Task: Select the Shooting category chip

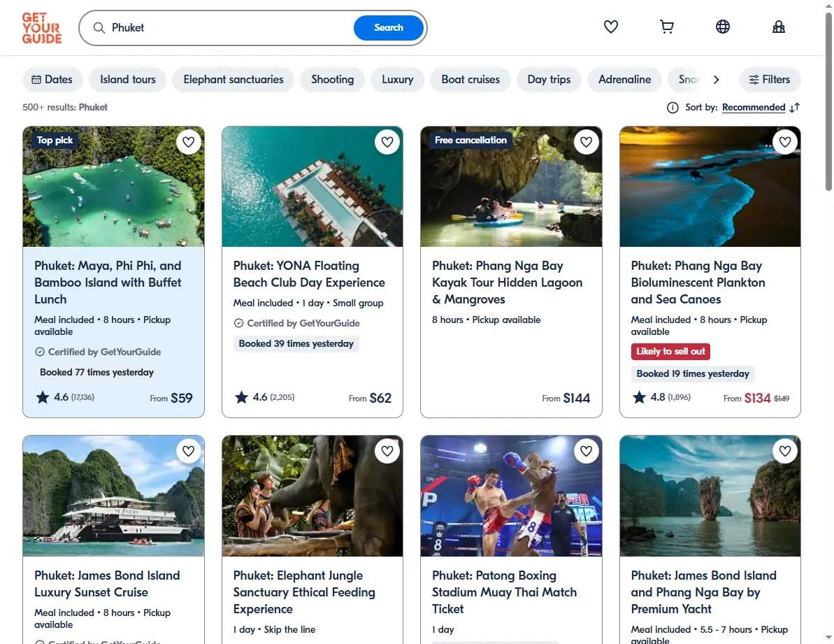Action: coord(333,79)
